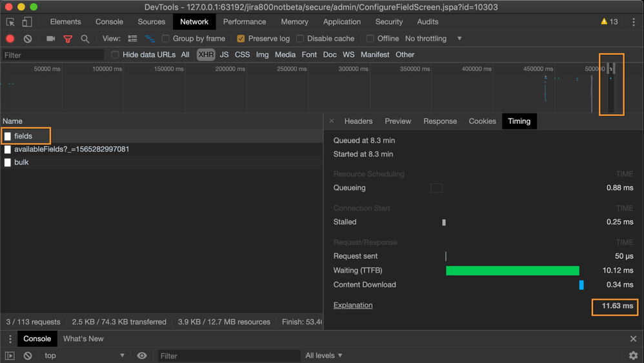Open the Memory panel

[x=294, y=22]
